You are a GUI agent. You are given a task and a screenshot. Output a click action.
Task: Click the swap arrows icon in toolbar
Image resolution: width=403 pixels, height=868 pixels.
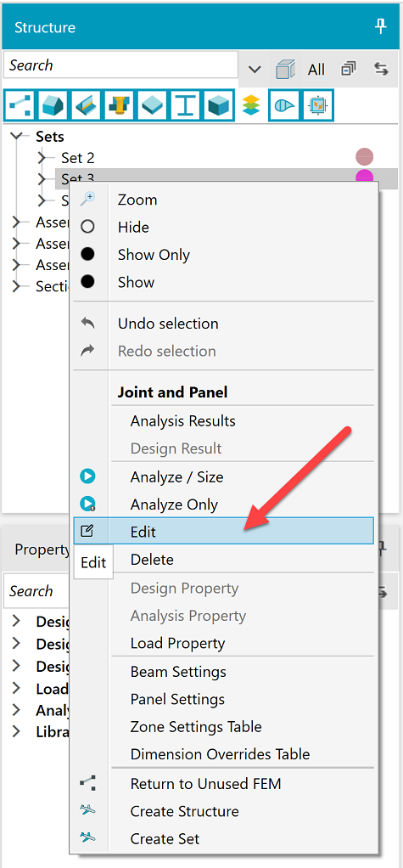click(381, 69)
